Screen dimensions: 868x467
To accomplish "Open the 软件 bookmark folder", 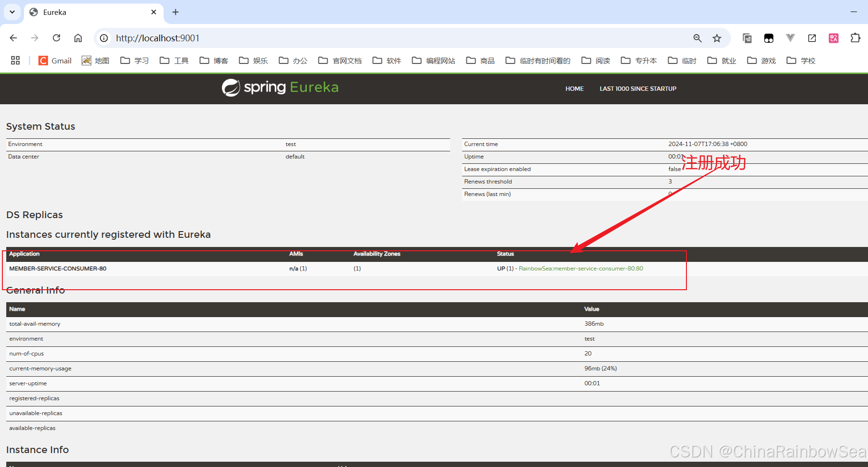I will 387,61.
